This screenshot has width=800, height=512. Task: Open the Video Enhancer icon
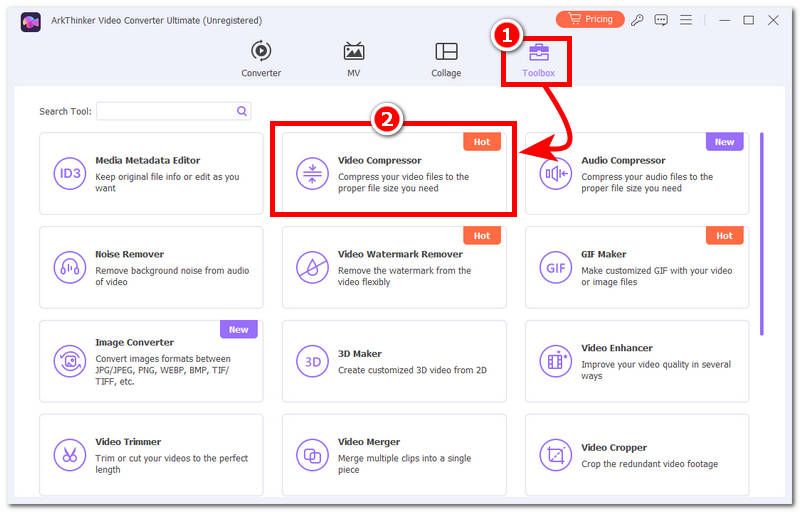click(555, 361)
